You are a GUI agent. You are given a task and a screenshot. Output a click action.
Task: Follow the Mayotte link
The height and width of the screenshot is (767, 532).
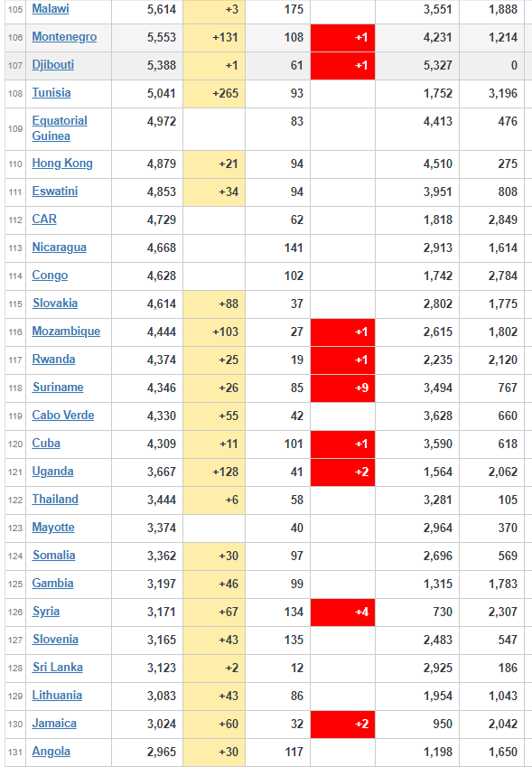coord(53,528)
